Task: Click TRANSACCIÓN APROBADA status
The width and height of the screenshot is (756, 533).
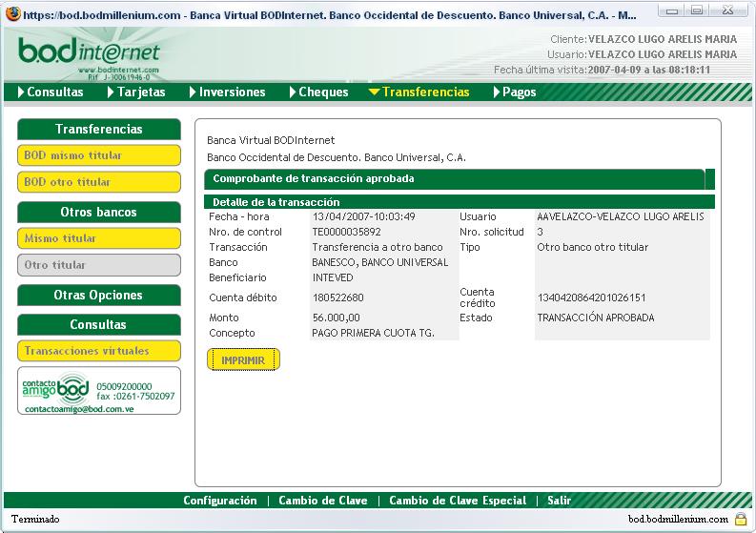Action: 596,318
